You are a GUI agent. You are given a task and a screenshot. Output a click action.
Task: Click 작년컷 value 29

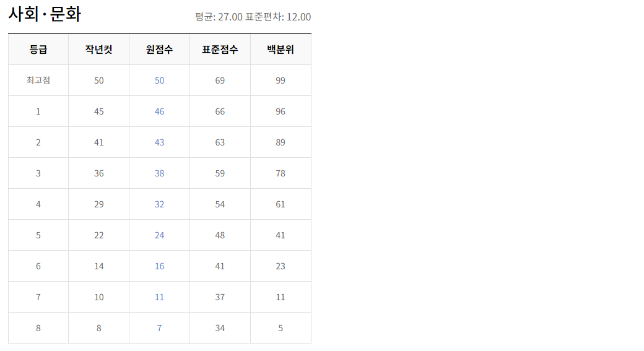(x=98, y=204)
